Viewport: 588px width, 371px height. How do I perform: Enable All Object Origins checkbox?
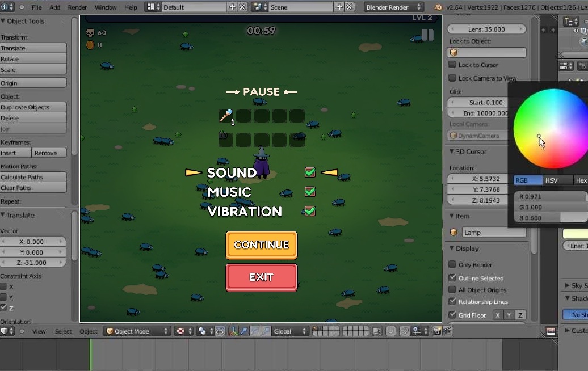tap(452, 290)
